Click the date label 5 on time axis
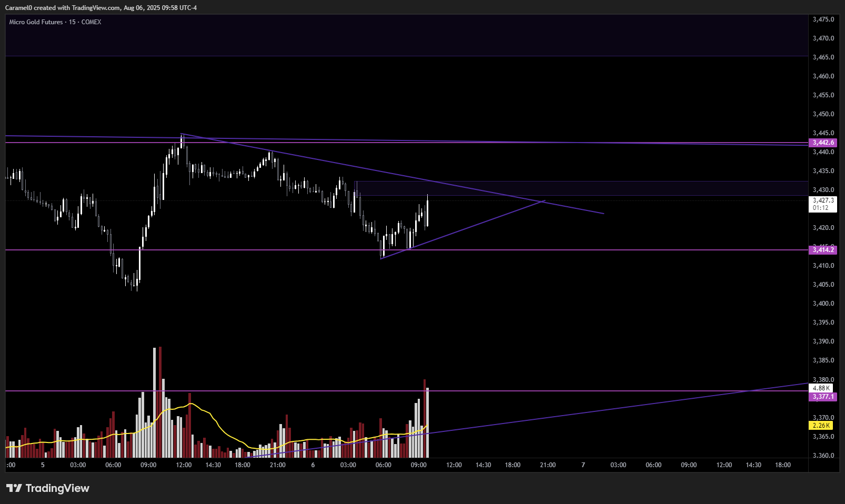Screen dimensions: 845x504 pos(43,465)
